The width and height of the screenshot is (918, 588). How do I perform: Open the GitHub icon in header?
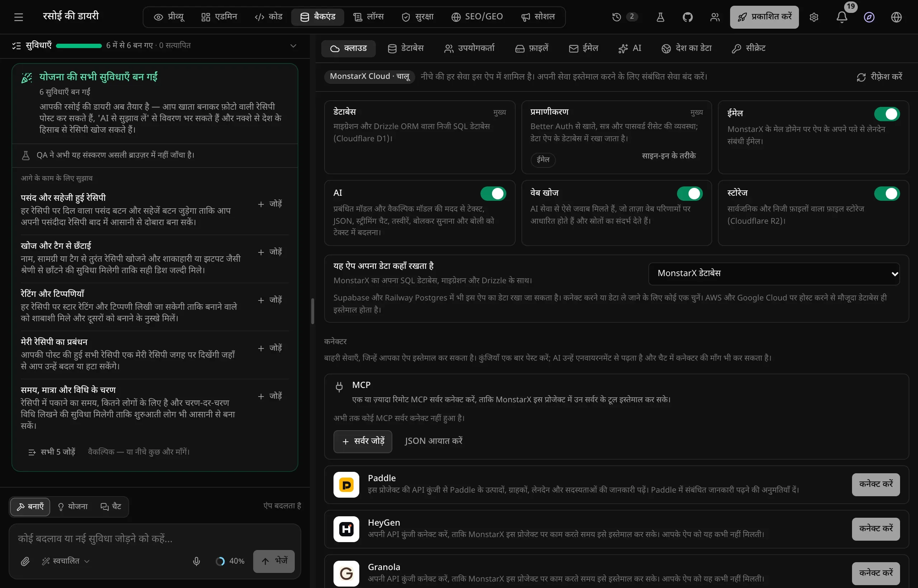tap(687, 17)
